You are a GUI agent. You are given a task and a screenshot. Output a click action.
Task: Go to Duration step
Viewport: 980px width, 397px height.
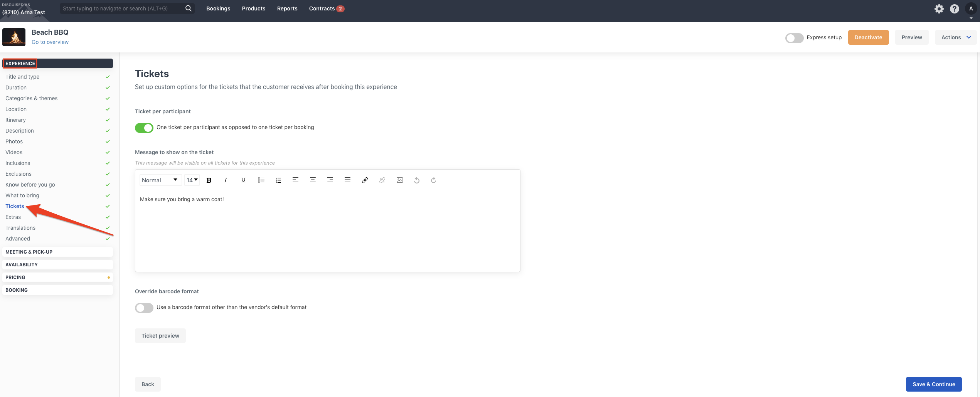coord(16,87)
